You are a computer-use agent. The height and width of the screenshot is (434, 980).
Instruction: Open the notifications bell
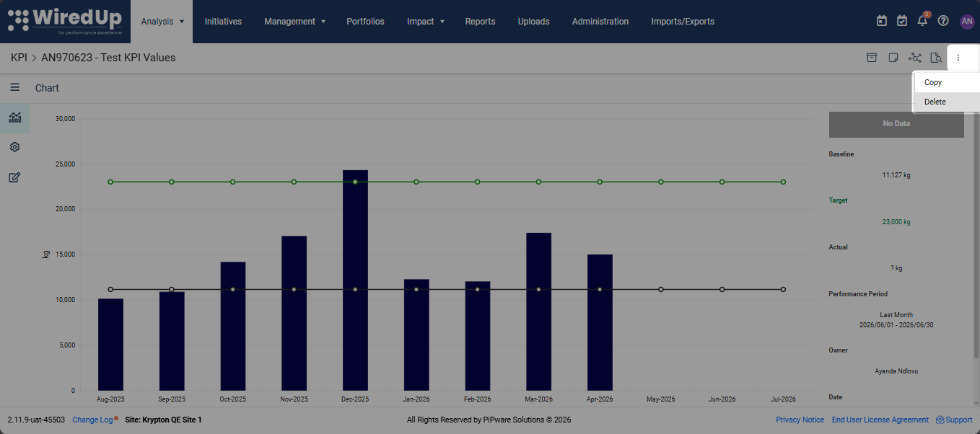tap(922, 21)
